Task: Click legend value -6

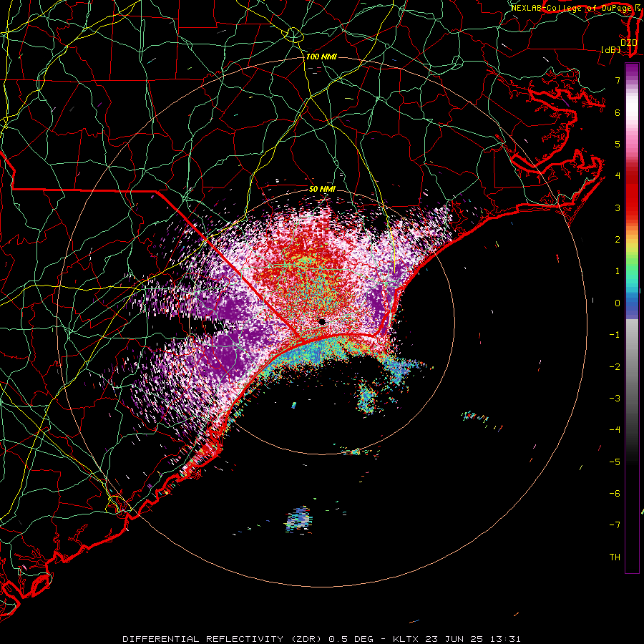Action: 615,494
